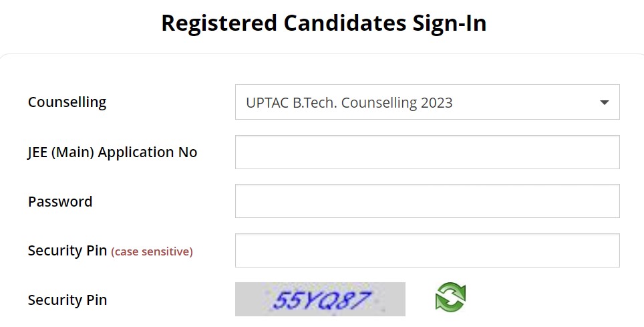This screenshot has width=644, height=327.
Task: Click the green circular arrows reload icon
Action: click(450, 298)
